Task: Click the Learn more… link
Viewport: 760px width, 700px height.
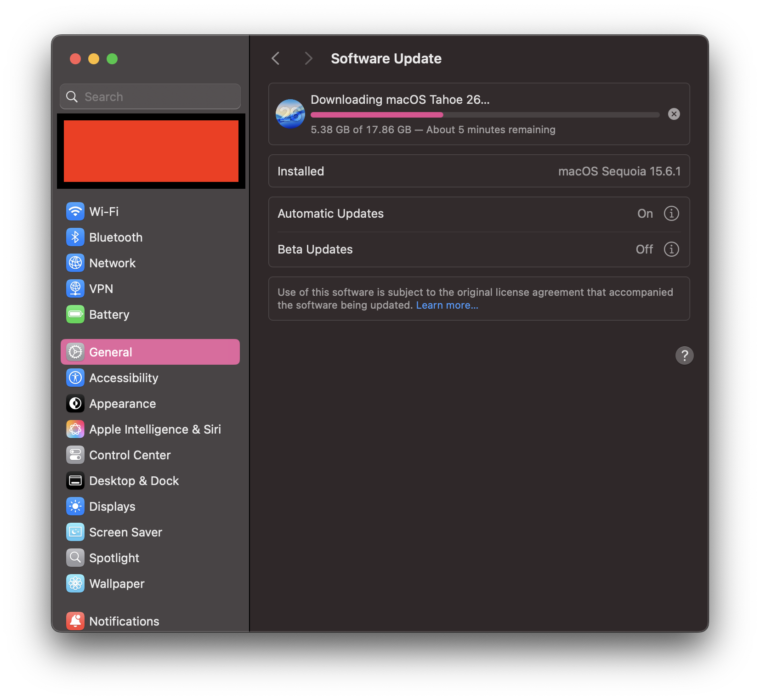Action: 447,305
